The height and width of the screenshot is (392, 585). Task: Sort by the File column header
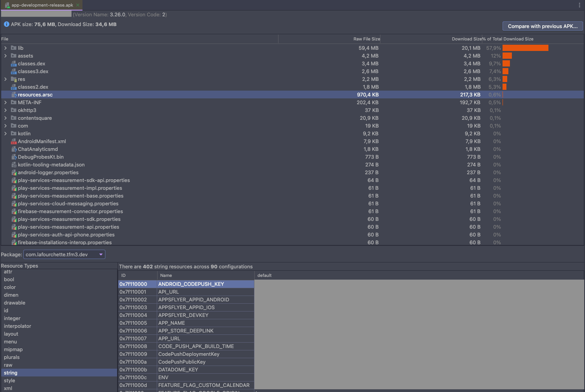139,39
